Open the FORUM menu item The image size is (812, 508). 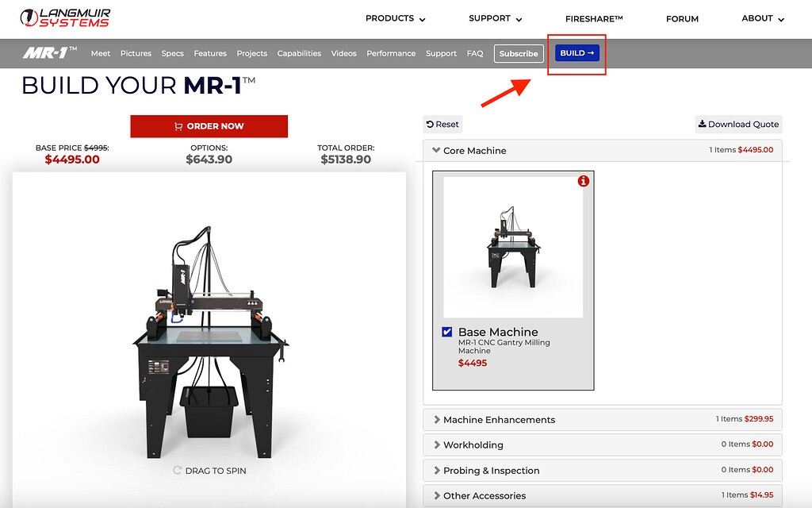coord(682,18)
